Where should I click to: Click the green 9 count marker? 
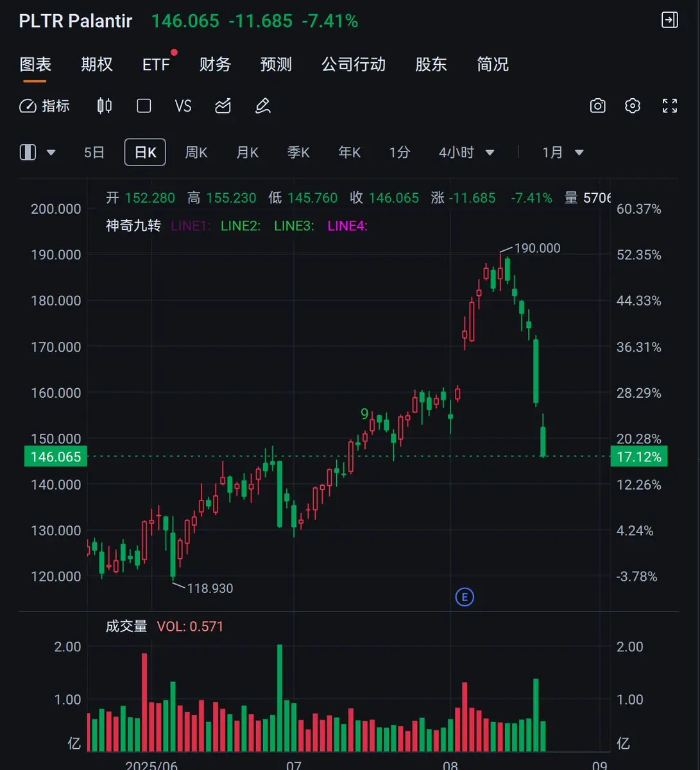pyautogui.click(x=364, y=414)
